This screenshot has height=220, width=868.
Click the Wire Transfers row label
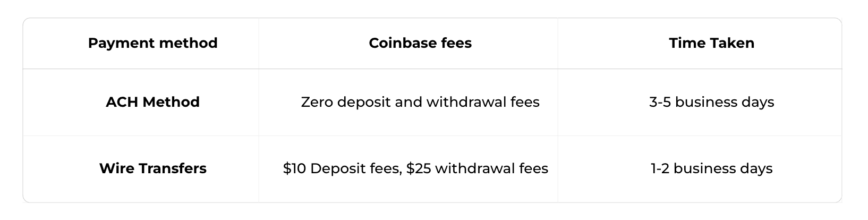[x=152, y=168]
